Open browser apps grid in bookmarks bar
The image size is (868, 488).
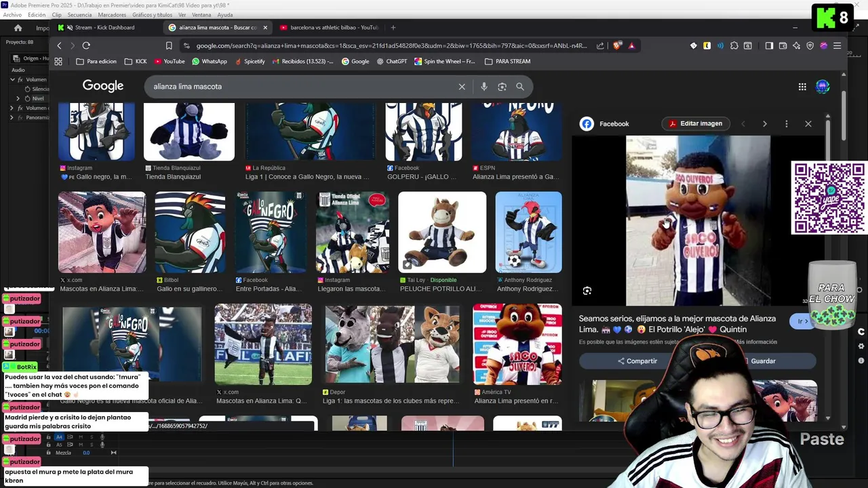click(x=58, y=62)
